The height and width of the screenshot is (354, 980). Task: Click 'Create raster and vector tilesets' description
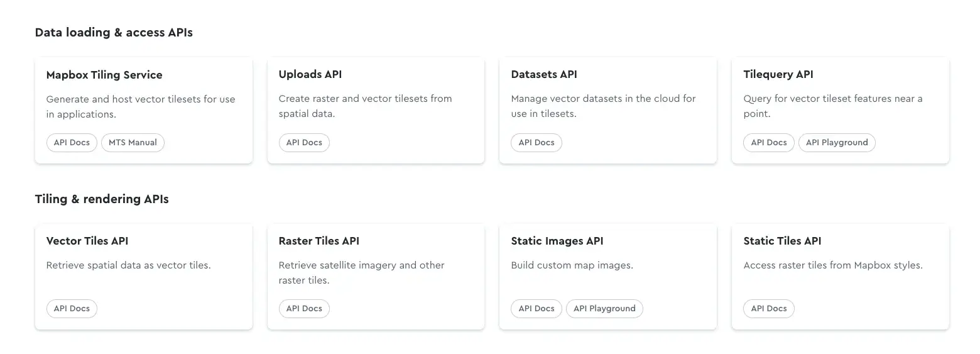(x=366, y=106)
